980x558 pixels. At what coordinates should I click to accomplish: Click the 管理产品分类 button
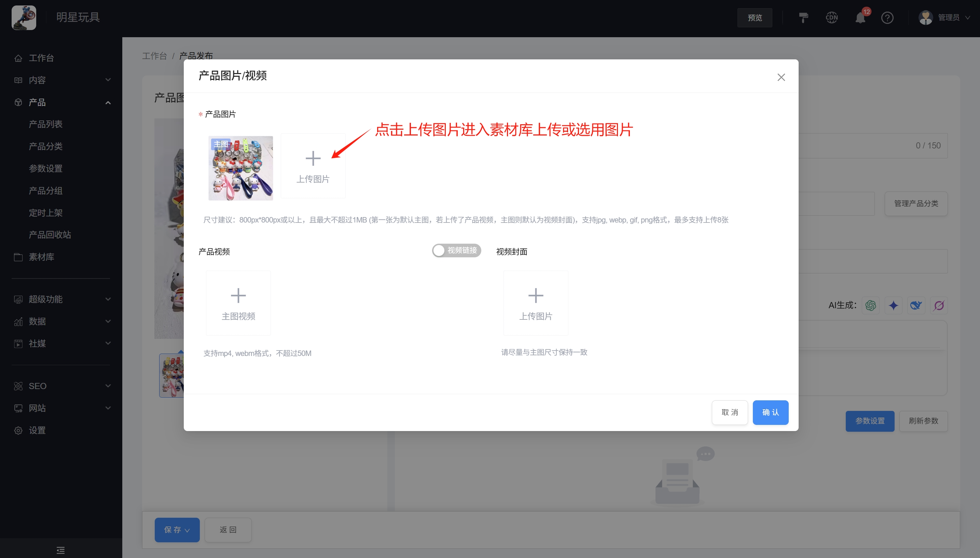tap(915, 203)
